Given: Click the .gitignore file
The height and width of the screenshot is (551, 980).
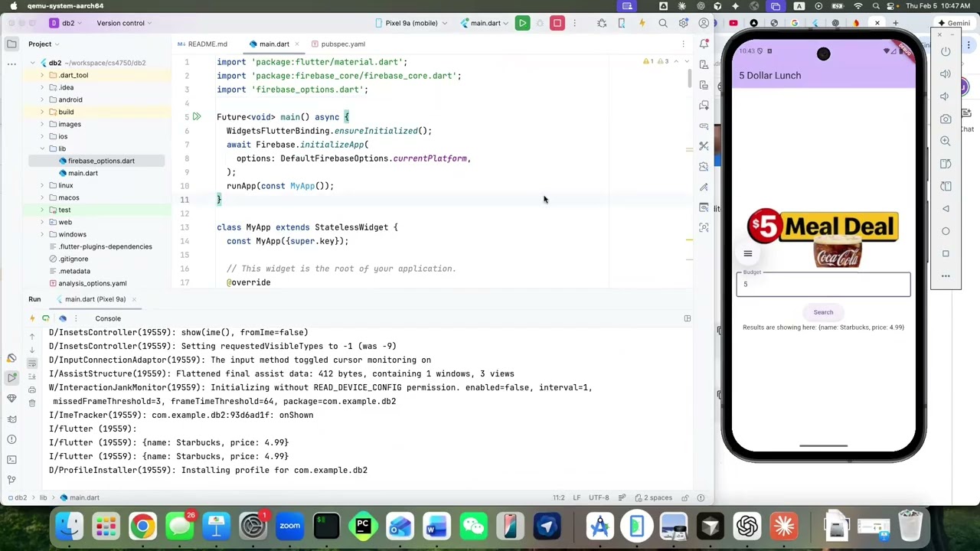Looking at the screenshot, I should (73, 259).
